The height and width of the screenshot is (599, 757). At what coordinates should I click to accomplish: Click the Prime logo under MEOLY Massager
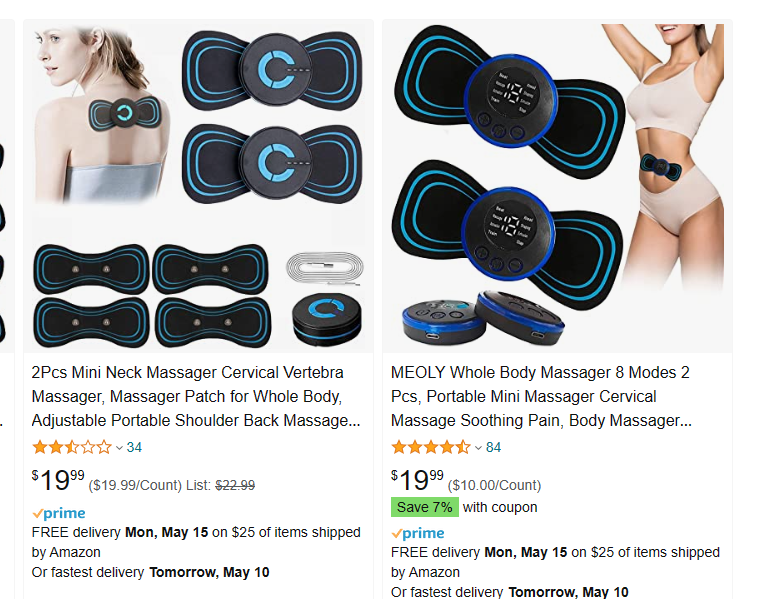point(418,533)
